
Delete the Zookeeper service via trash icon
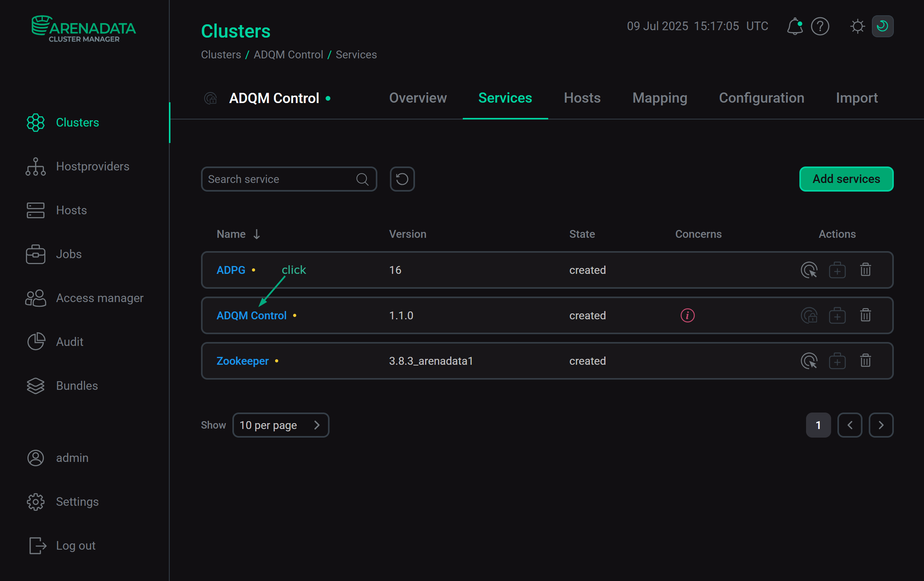(865, 361)
